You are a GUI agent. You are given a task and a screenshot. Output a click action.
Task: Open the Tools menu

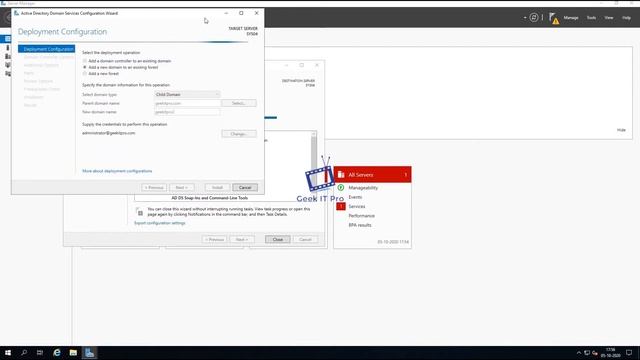(x=591, y=18)
